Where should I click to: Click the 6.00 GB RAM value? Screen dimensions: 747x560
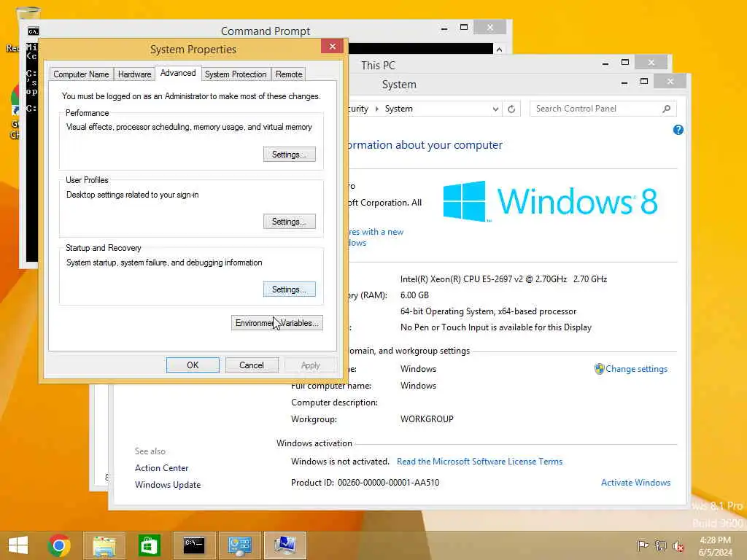414,295
